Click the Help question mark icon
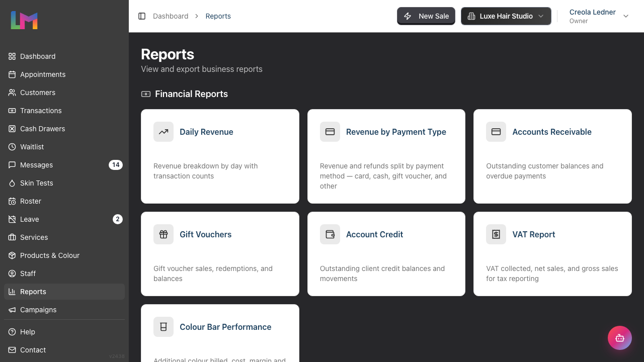This screenshot has height=362, width=644. [x=12, y=332]
